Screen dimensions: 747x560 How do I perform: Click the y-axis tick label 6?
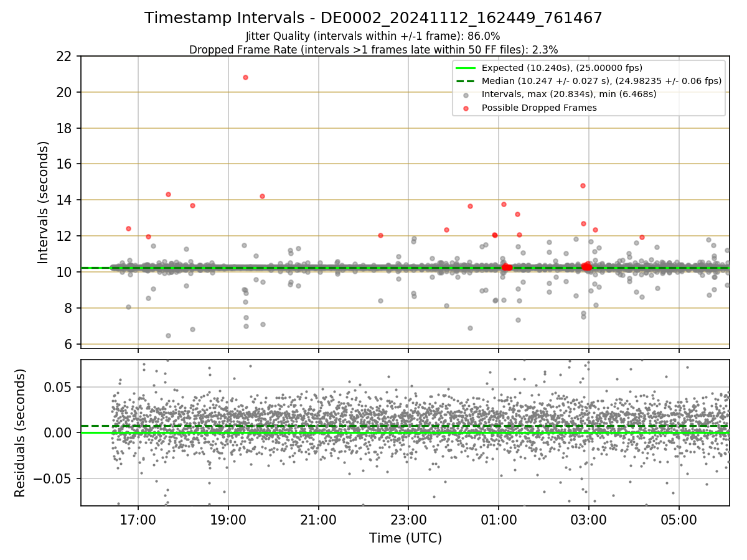point(68,344)
